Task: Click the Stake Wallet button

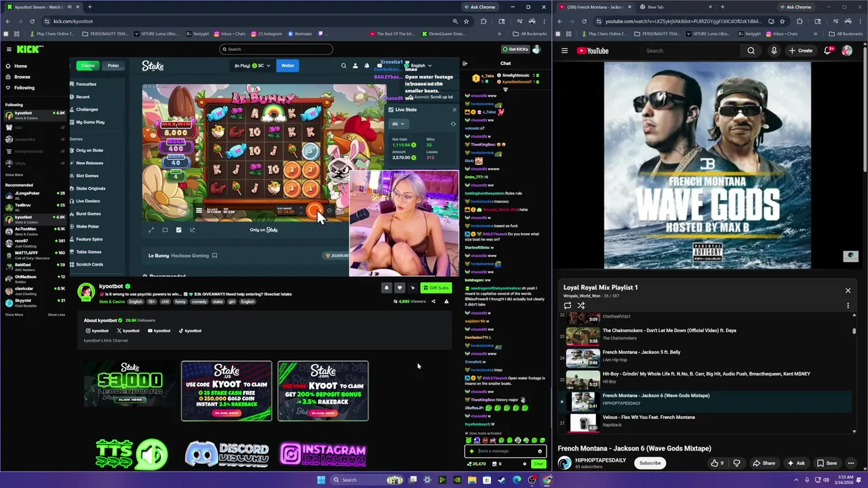Action: (x=288, y=66)
